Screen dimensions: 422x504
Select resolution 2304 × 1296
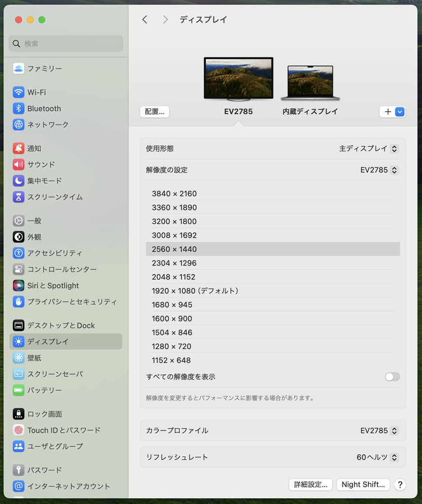coord(273,263)
